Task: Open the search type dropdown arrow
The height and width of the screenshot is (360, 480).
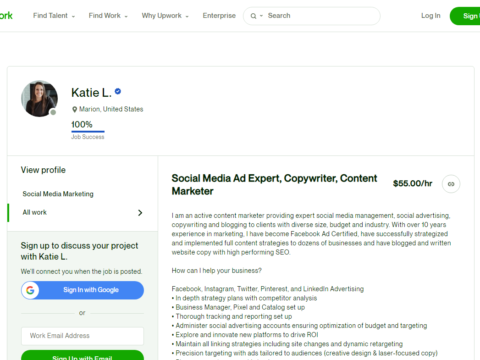Action: [x=261, y=16]
